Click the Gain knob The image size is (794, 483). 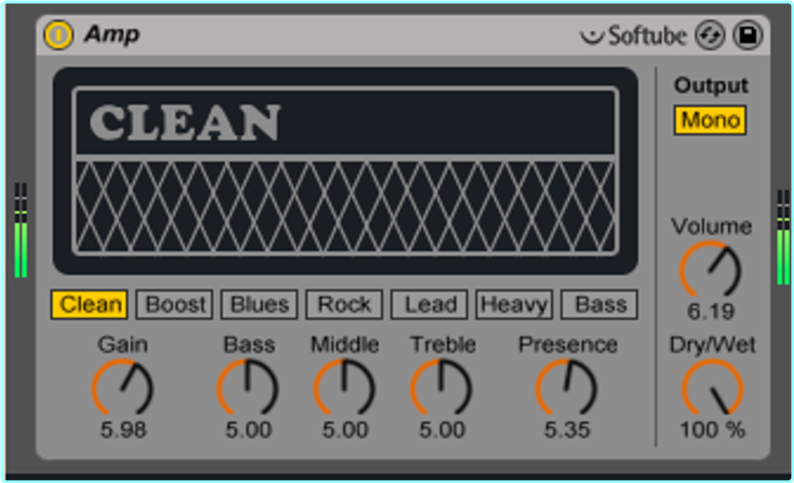123,388
